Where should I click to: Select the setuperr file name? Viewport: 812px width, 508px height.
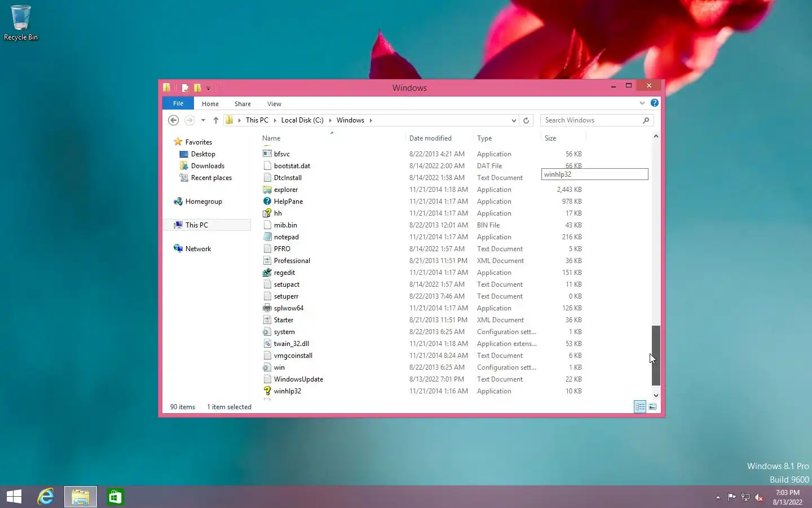point(286,296)
